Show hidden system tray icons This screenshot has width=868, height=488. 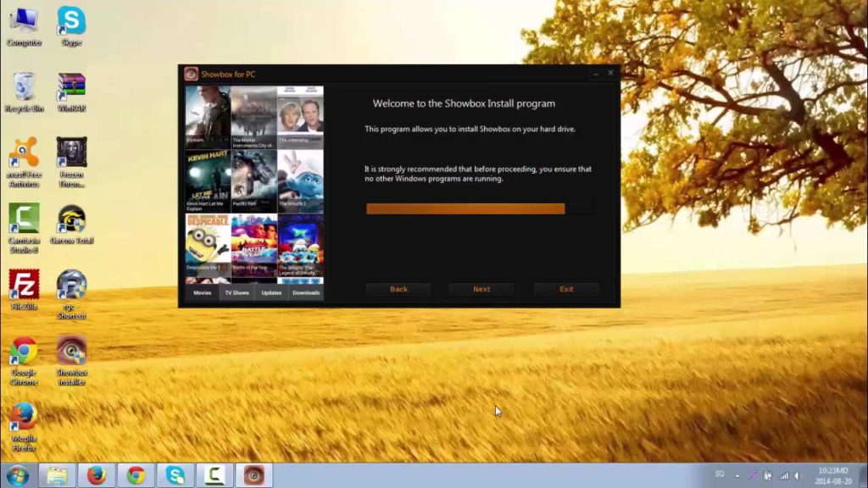coord(737,476)
